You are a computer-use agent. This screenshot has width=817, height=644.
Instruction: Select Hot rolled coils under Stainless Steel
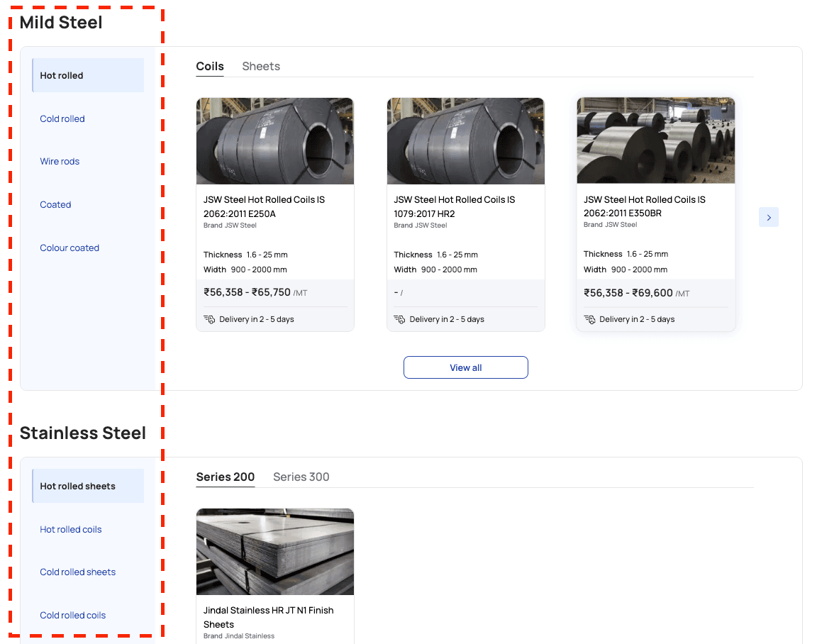pyautogui.click(x=71, y=530)
